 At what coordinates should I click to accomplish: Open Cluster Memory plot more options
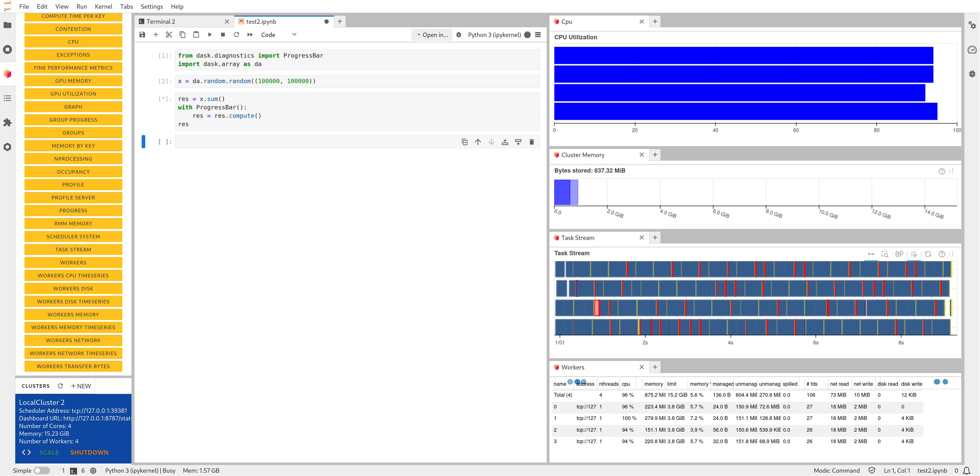click(952, 171)
